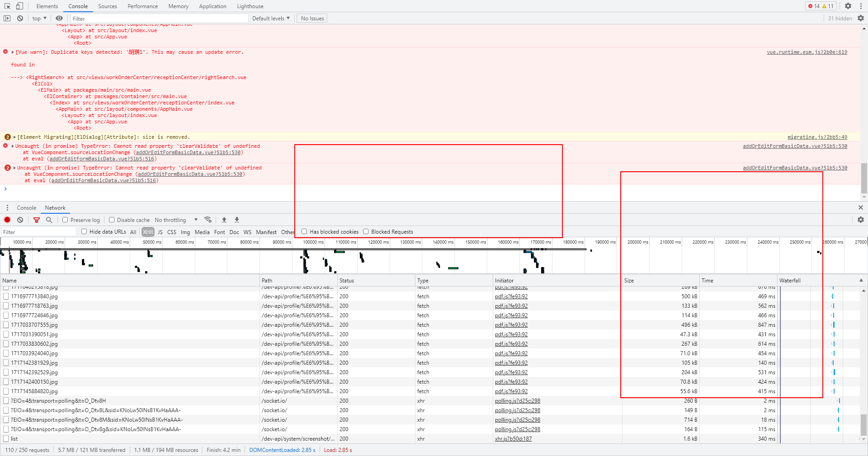Open the network search magnifier
868x456 pixels.
(x=49, y=220)
